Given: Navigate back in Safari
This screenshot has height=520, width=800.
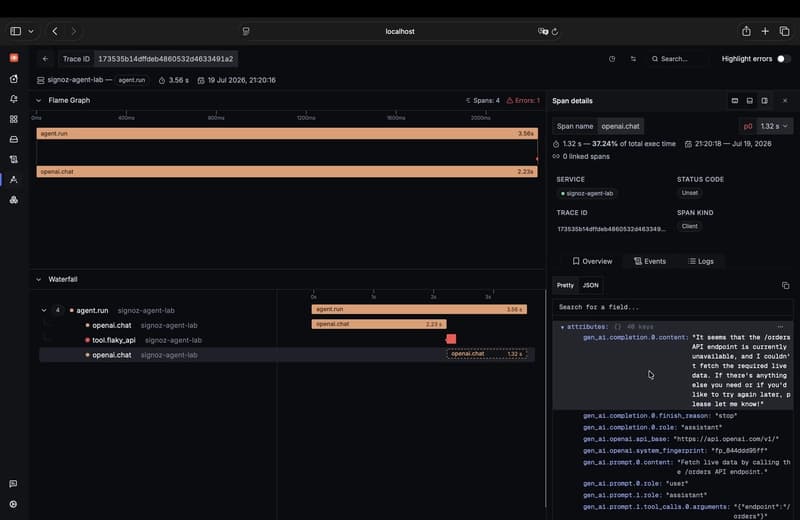Looking at the screenshot, I should [55, 31].
